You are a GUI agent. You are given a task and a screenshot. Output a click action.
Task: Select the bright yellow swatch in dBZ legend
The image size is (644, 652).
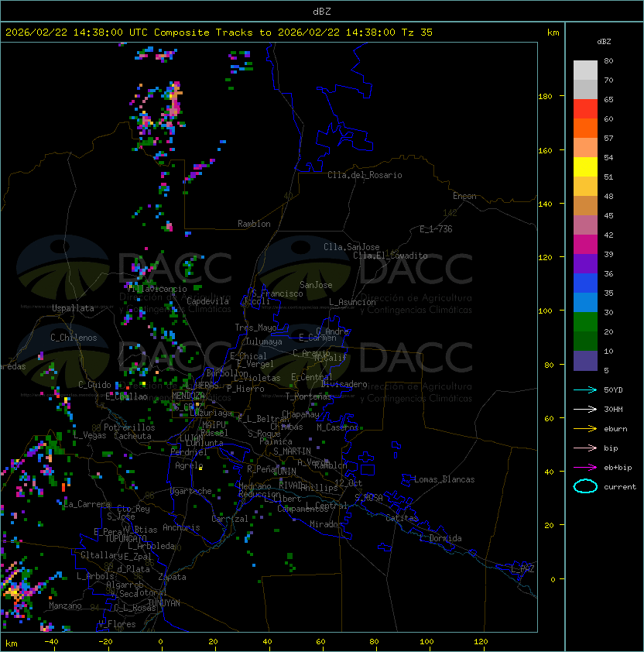click(x=585, y=166)
